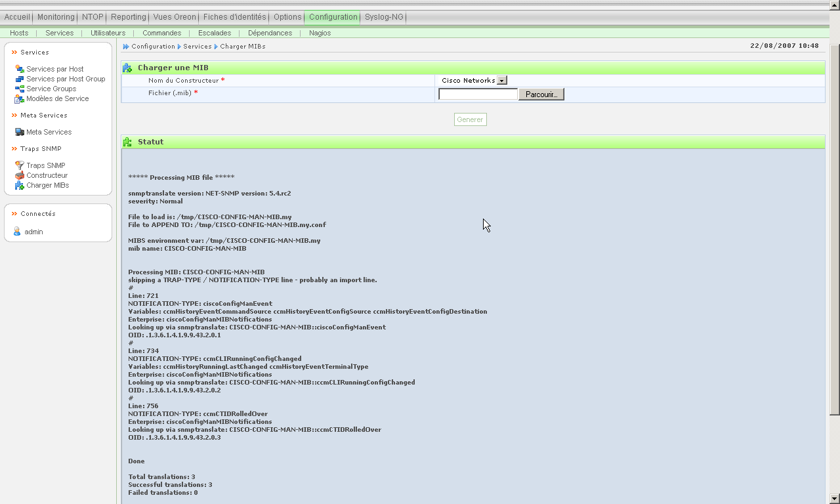
Task: Open Fiches d'identités tab
Action: [x=235, y=17]
